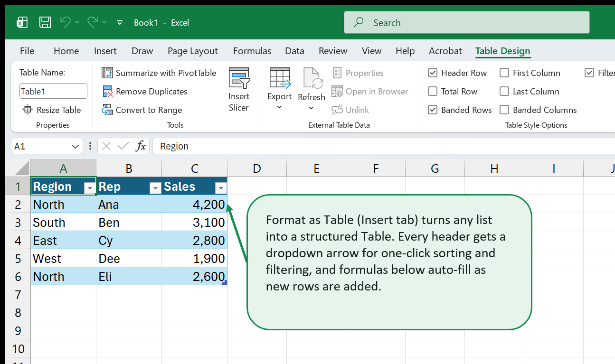This screenshot has height=364, width=615.
Task: Select the cell containing Dee
Action: click(x=129, y=258)
